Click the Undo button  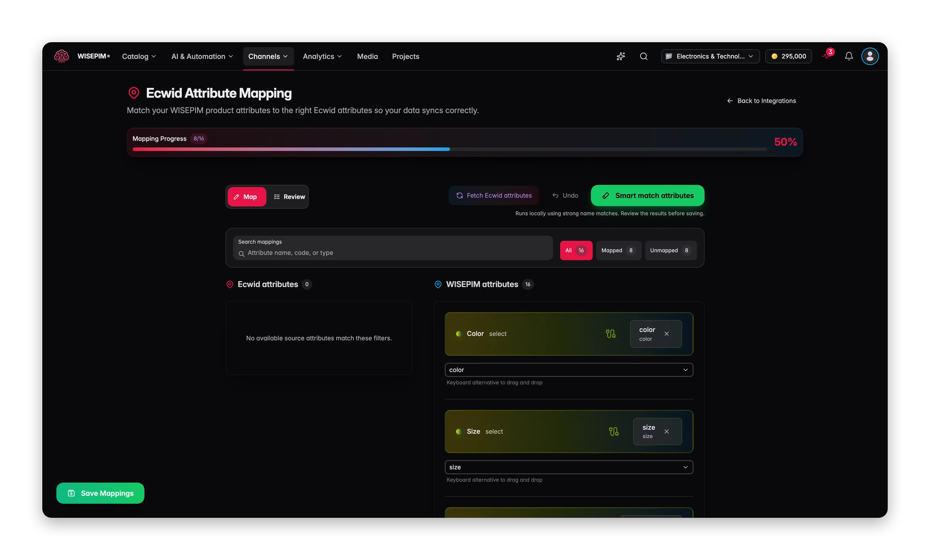pyautogui.click(x=565, y=196)
